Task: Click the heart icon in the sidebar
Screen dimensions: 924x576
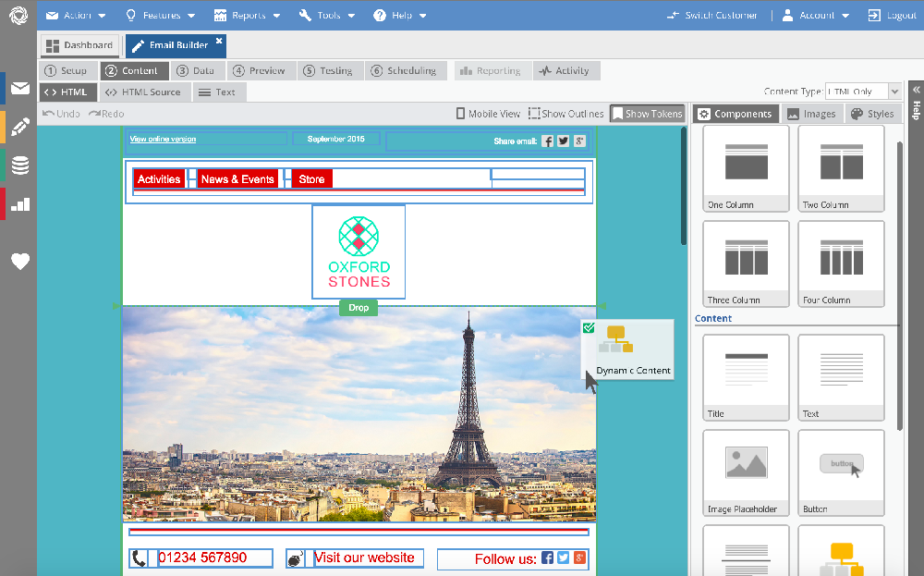Action: [x=19, y=262]
